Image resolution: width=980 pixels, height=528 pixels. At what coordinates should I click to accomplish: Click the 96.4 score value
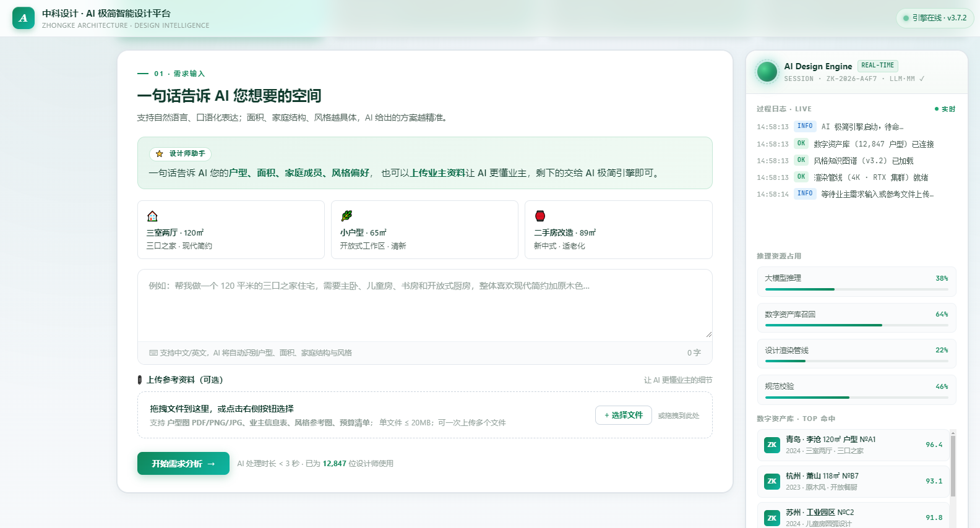click(x=934, y=445)
